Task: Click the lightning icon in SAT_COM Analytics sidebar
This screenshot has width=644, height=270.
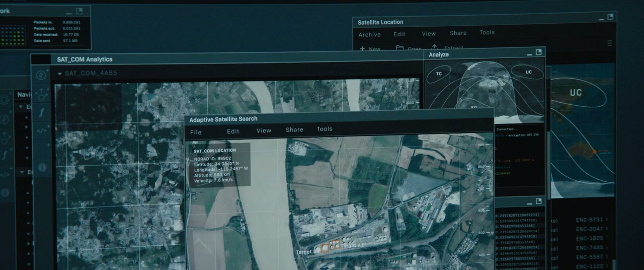Action: click(41, 76)
